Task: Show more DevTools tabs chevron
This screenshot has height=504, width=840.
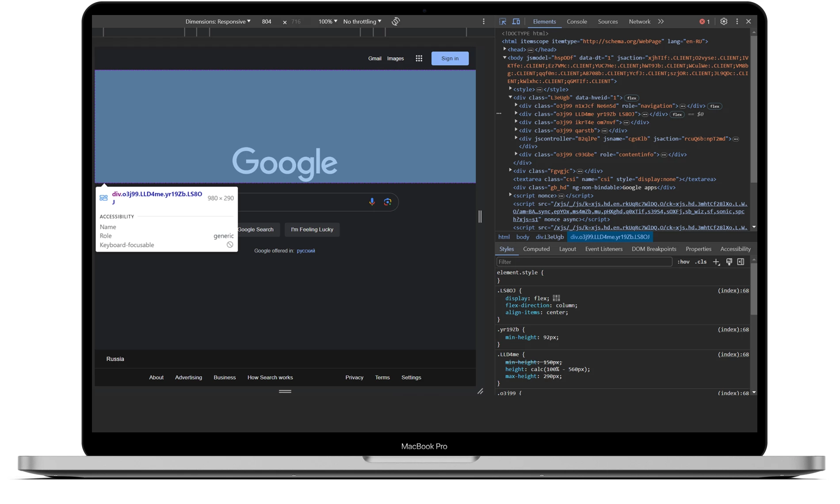Action: click(661, 21)
